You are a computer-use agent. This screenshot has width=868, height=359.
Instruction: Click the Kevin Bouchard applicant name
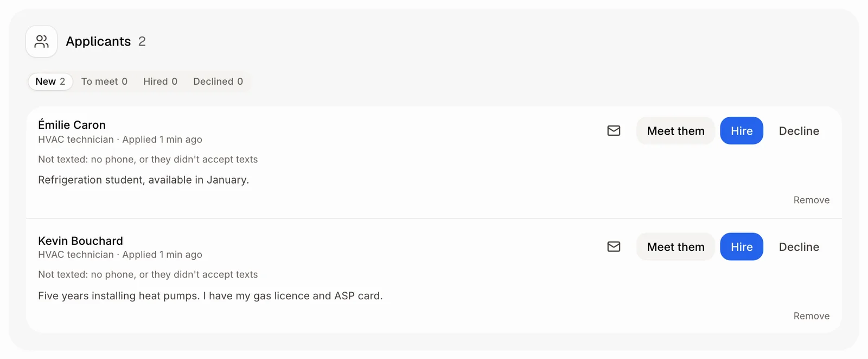point(80,241)
